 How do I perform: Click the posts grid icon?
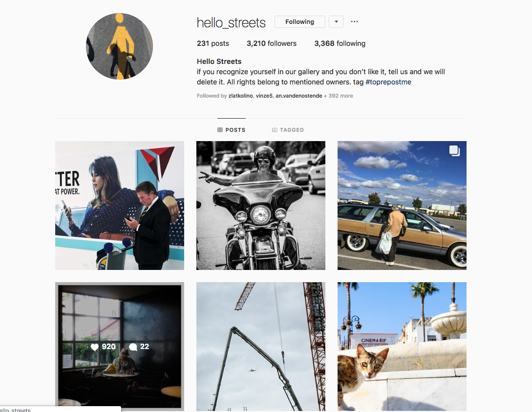click(x=220, y=130)
